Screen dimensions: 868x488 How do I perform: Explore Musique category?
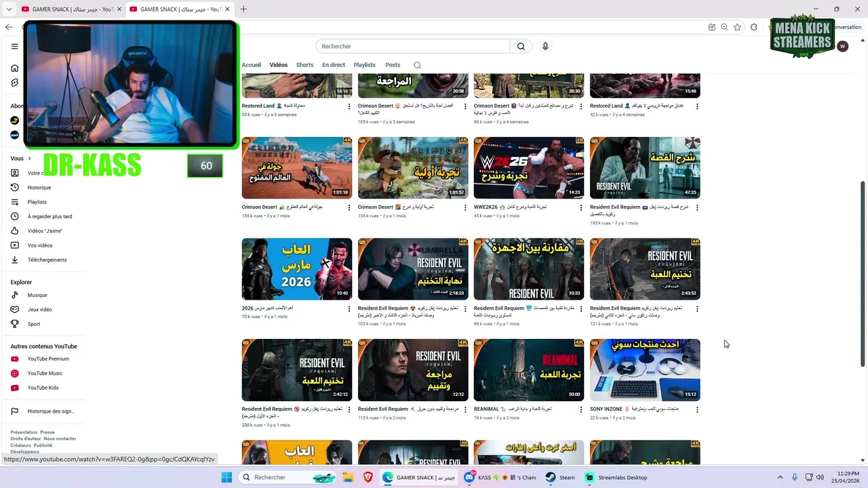tap(37, 295)
